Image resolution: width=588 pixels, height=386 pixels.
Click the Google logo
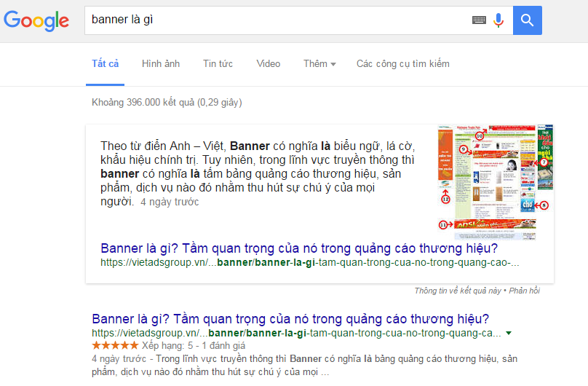point(36,20)
